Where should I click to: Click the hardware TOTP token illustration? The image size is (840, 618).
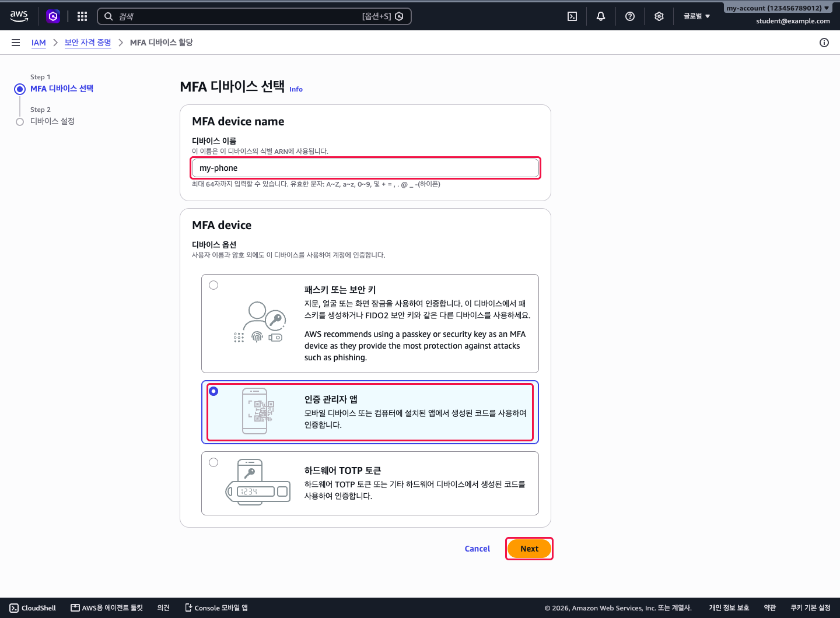tap(258, 482)
